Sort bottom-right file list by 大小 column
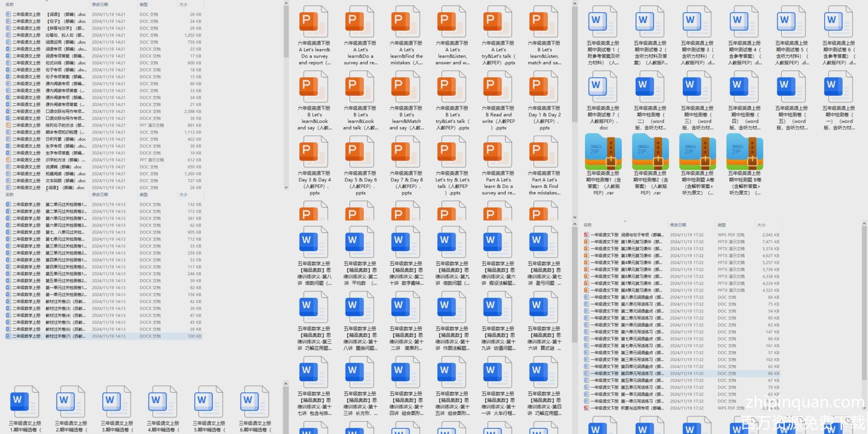 click(x=761, y=225)
